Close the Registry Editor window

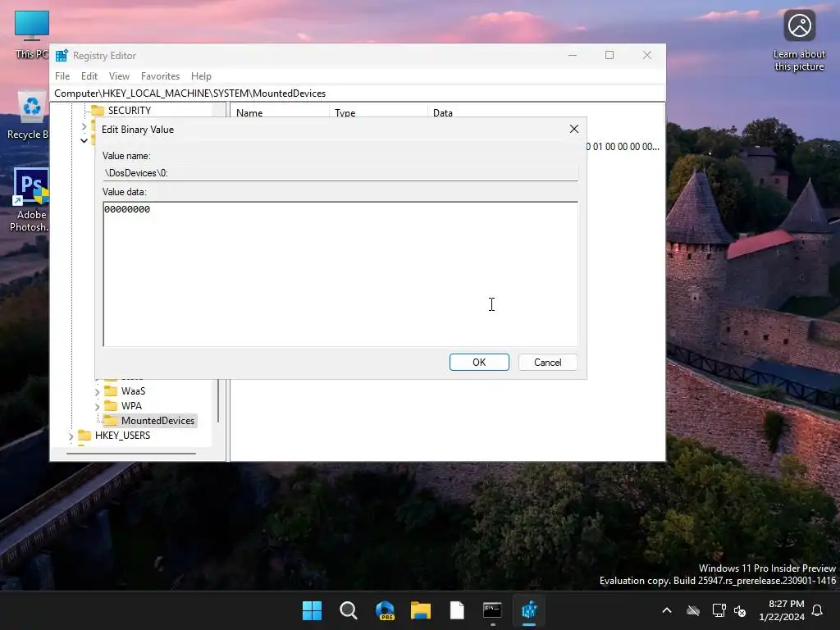tap(647, 55)
